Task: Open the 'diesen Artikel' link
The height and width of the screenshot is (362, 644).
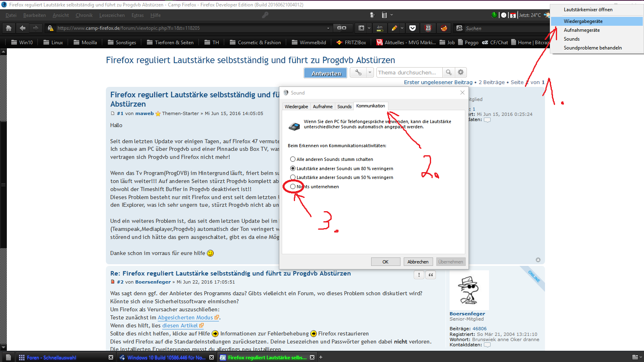Action: coord(180,326)
